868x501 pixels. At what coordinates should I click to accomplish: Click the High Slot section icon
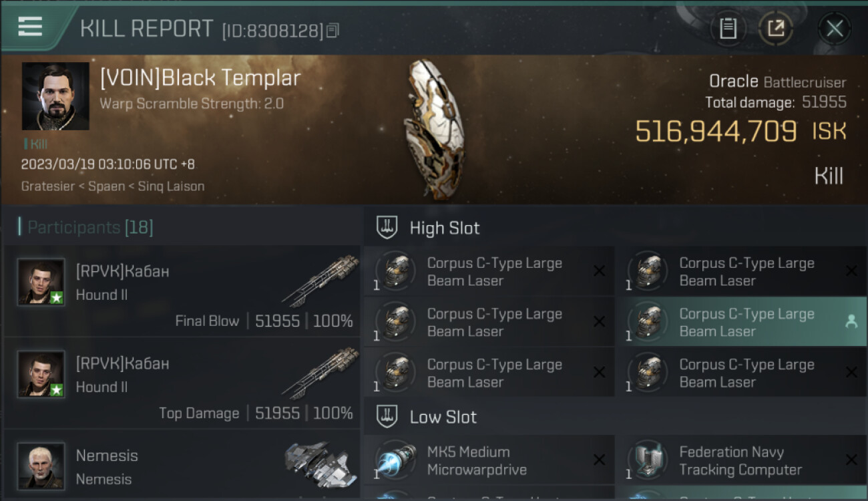tap(387, 228)
